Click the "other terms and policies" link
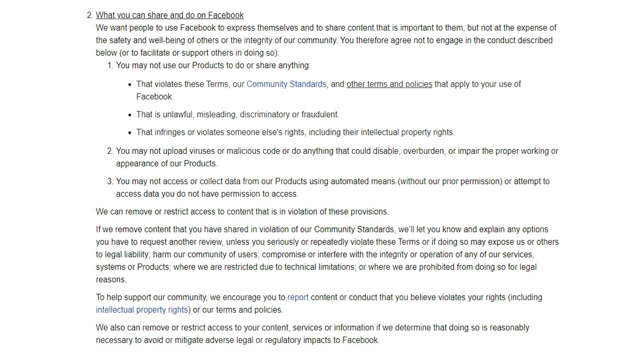Screen dimensions: 644x362 pos(389,84)
